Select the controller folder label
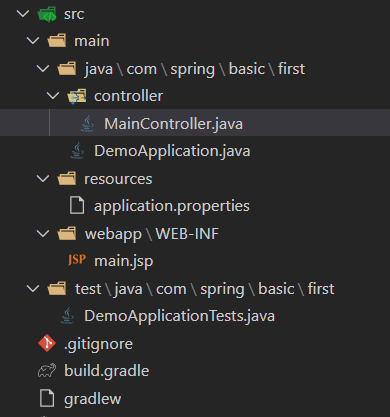 tap(128, 96)
